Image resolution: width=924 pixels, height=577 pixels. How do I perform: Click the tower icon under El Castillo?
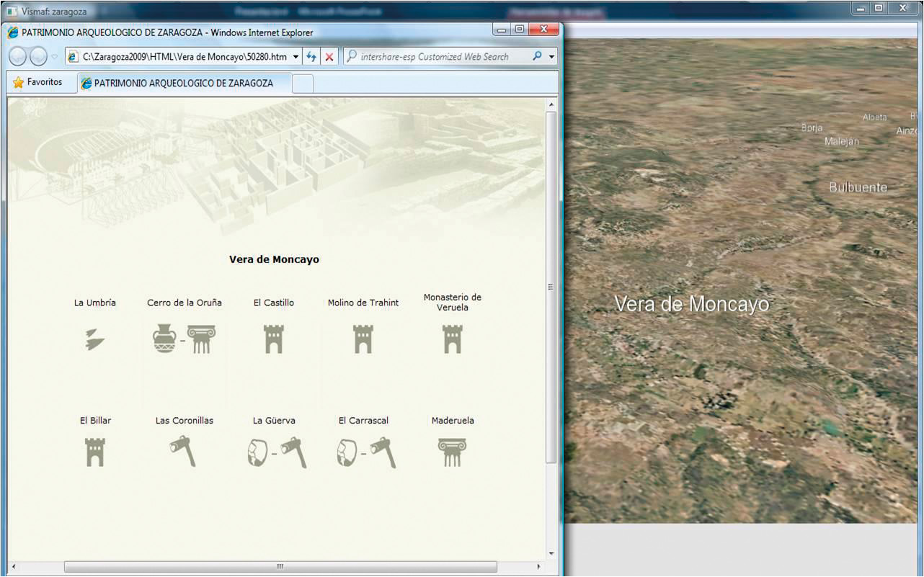coord(274,339)
